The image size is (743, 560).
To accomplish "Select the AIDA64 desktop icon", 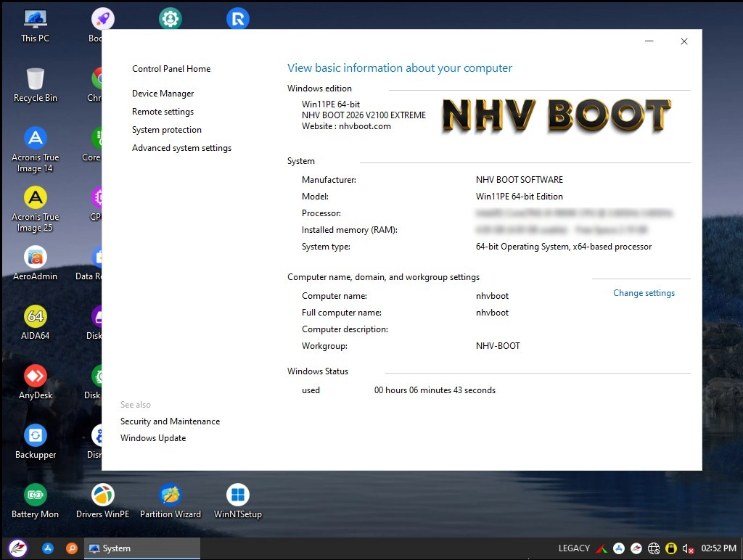I will click(x=35, y=322).
